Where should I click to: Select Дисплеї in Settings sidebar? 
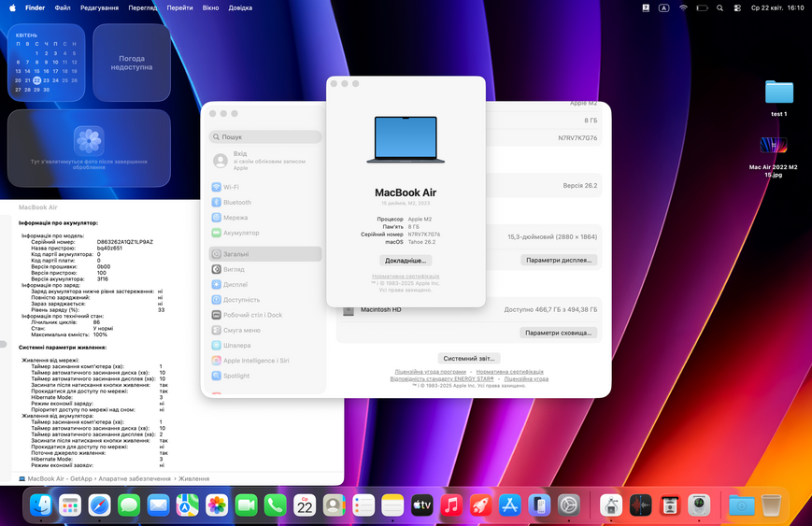[265, 285]
